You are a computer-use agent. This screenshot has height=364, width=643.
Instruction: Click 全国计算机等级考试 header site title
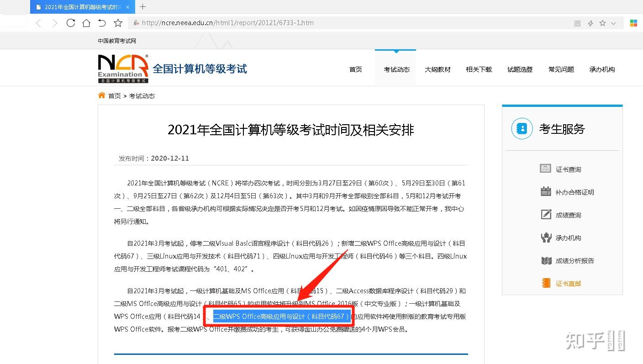pyautogui.click(x=200, y=69)
